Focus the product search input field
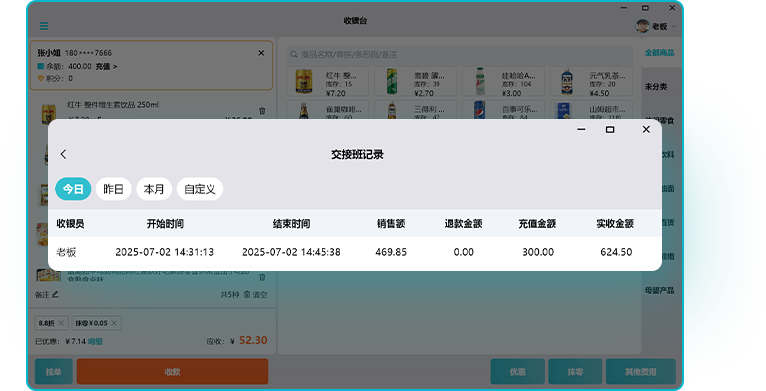The height and width of the screenshot is (391, 766). (459, 55)
